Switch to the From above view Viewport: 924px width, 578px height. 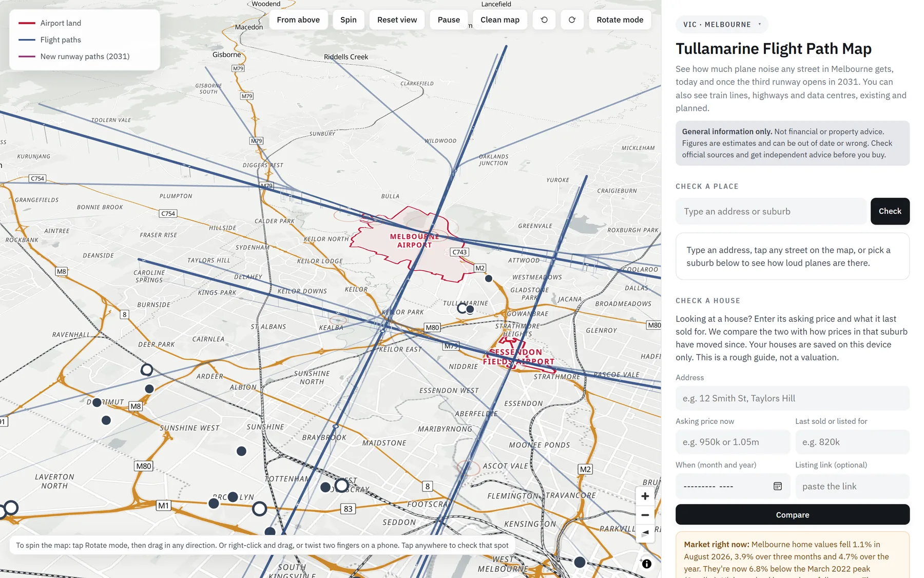click(298, 20)
